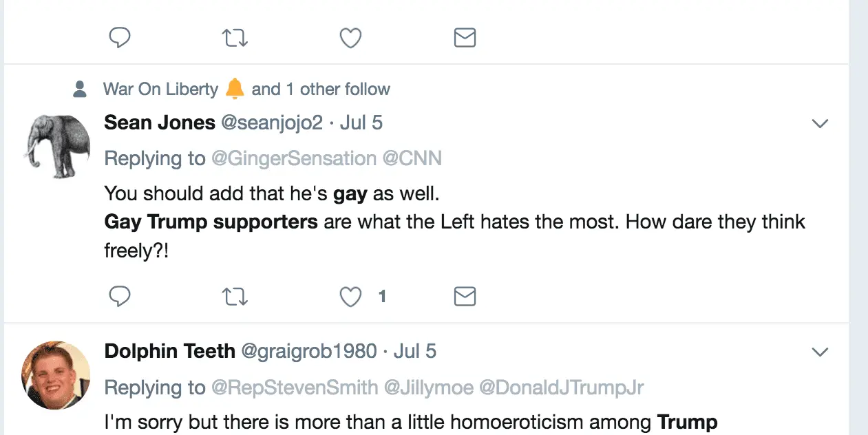868x435 pixels.
Task: Visit the @RepStevenSmith profile link
Action: click(x=295, y=388)
